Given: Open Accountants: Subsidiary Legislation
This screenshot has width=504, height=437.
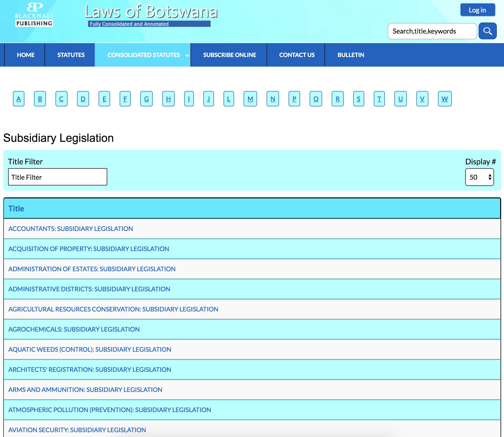Looking at the screenshot, I should [x=70, y=229].
